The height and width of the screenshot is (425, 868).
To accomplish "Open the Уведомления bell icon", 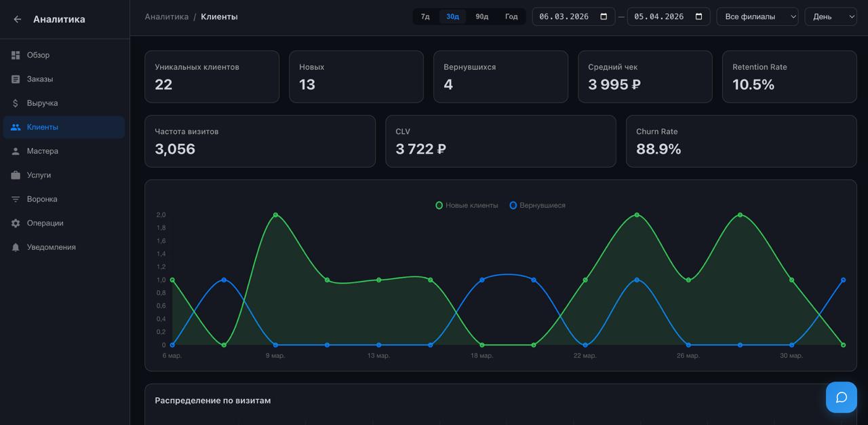I will (16, 248).
